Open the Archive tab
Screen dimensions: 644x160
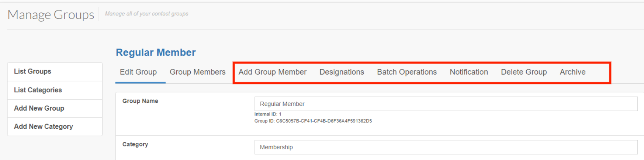pyautogui.click(x=572, y=72)
